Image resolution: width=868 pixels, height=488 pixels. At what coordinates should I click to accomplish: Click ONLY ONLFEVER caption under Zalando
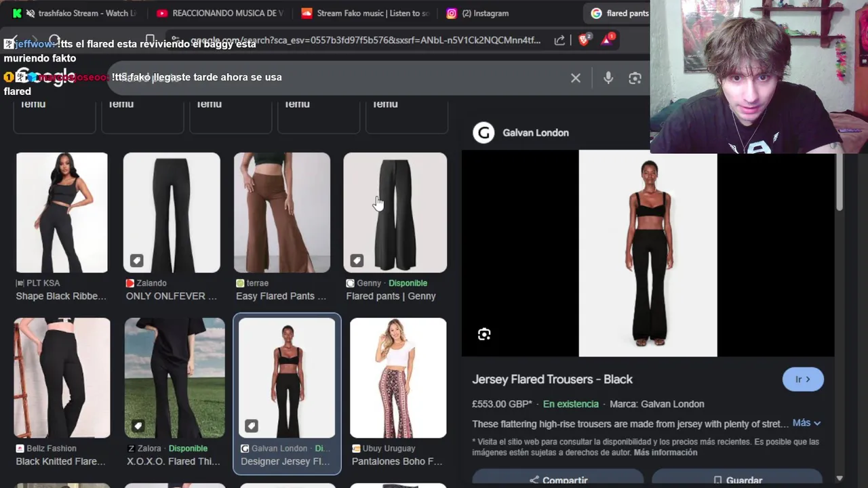point(172,296)
